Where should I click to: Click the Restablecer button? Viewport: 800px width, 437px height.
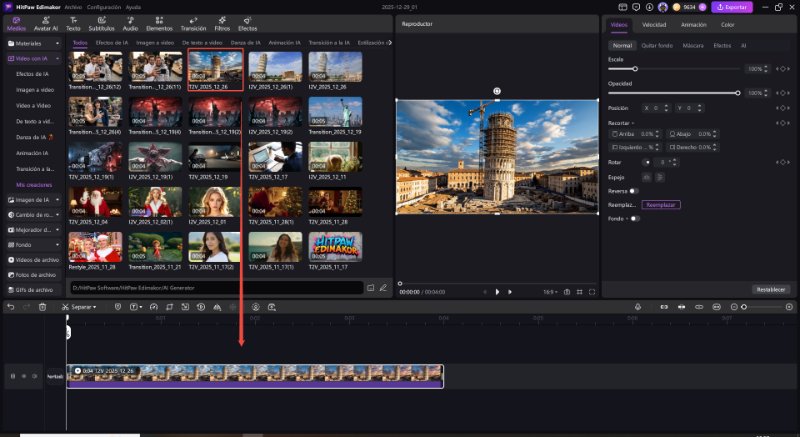[770, 289]
